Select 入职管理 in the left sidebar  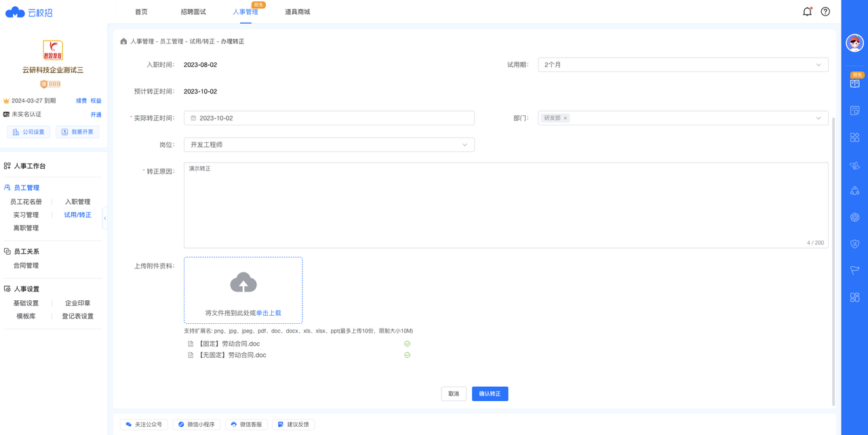click(77, 201)
